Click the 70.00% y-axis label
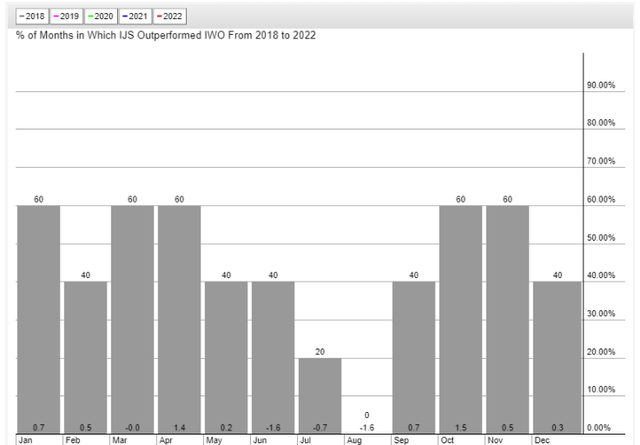This screenshot has width=640, height=445. (x=601, y=161)
